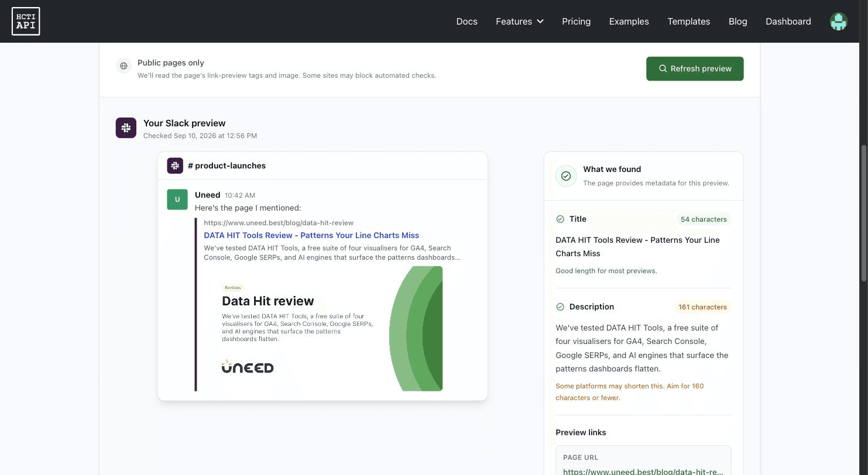Click the check icon next to Title
868x475 pixels.
tap(560, 219)
